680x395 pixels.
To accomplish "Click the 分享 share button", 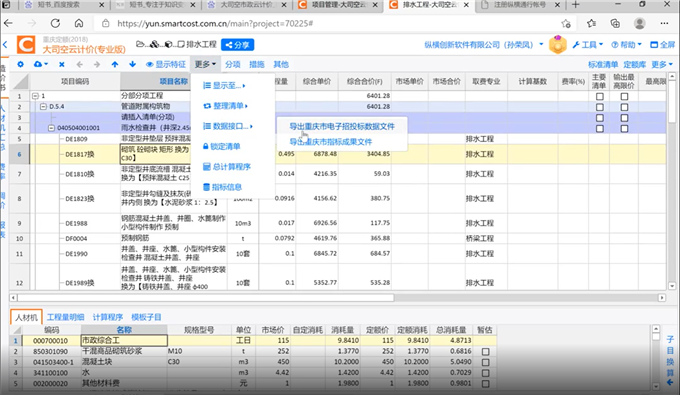I will (x=237, y=45).
